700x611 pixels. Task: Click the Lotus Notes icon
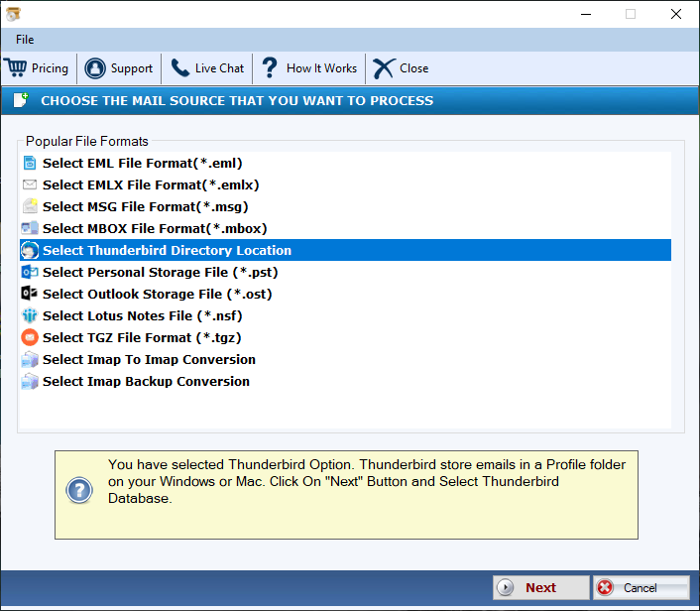pyautogui.click(x=30, y=315)
